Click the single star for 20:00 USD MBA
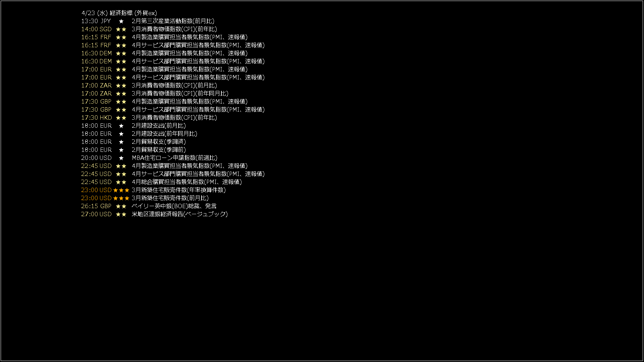Viewport: 644px width, 362px height. coord(121,158)
